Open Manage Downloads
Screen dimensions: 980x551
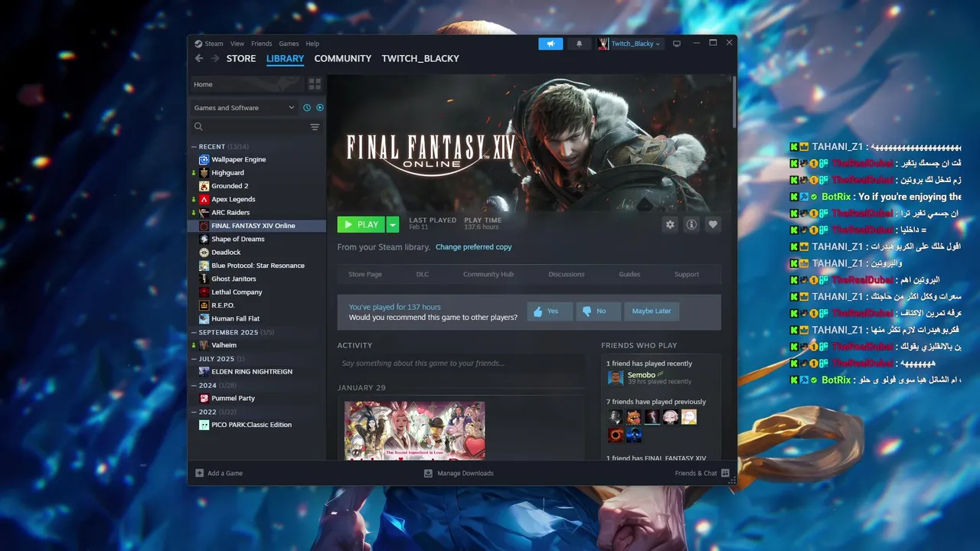click(x=459, y=473)
